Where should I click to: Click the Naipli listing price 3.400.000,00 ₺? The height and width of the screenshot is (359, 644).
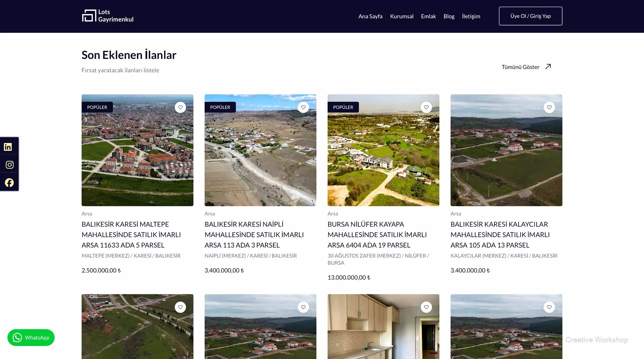click(224, 270)
